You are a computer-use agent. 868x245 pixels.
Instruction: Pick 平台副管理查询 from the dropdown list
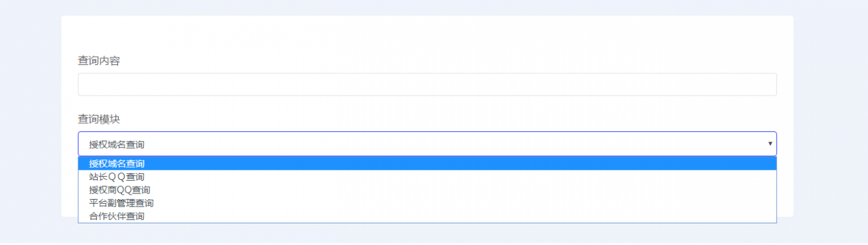(x=427, y=203)
